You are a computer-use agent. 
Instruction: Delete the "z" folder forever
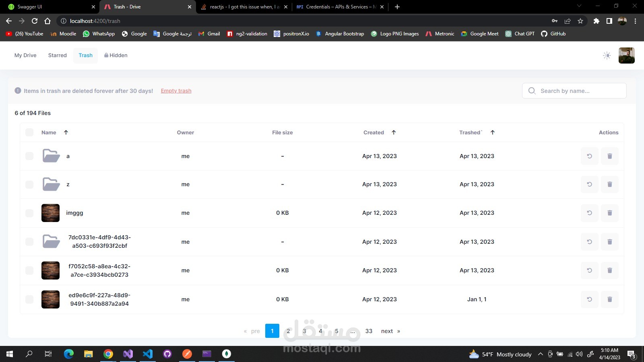click(610, 184)
